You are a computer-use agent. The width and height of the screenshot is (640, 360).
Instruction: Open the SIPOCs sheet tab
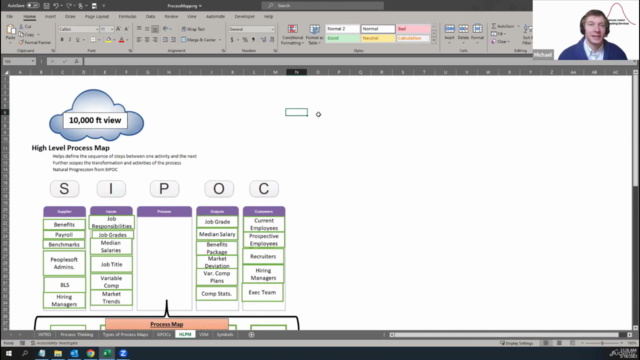click(164, 335)
